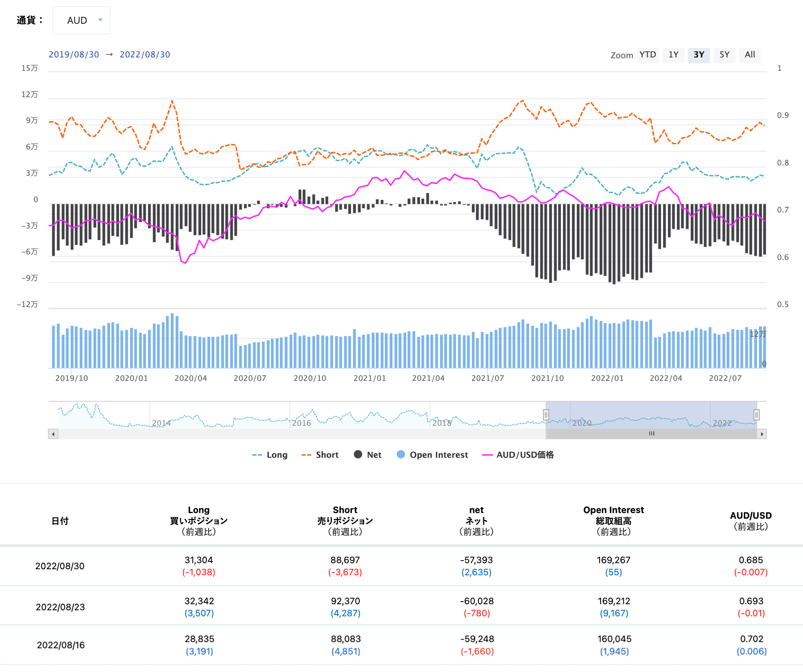Toggle the Net series in legend

pos(368,455)
